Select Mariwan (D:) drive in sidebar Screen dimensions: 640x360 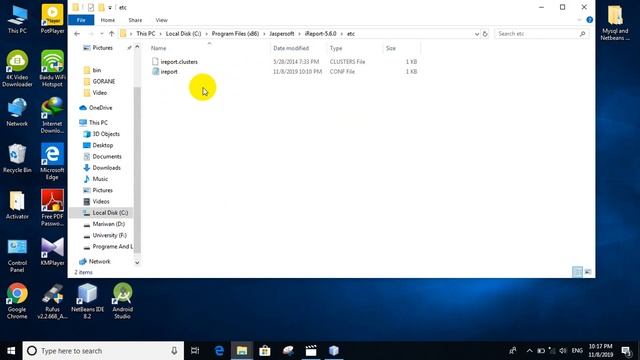(x=109, y=224)
